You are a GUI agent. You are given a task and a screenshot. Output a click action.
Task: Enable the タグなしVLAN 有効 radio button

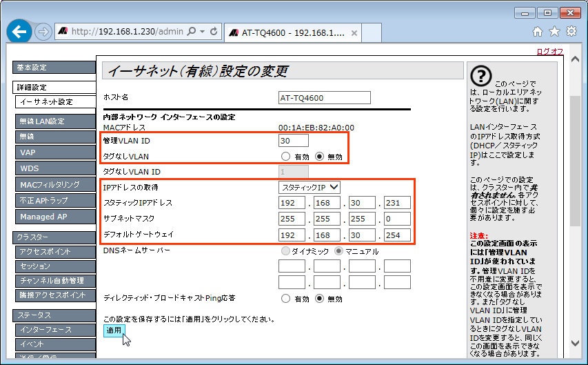tap(285, 157)
